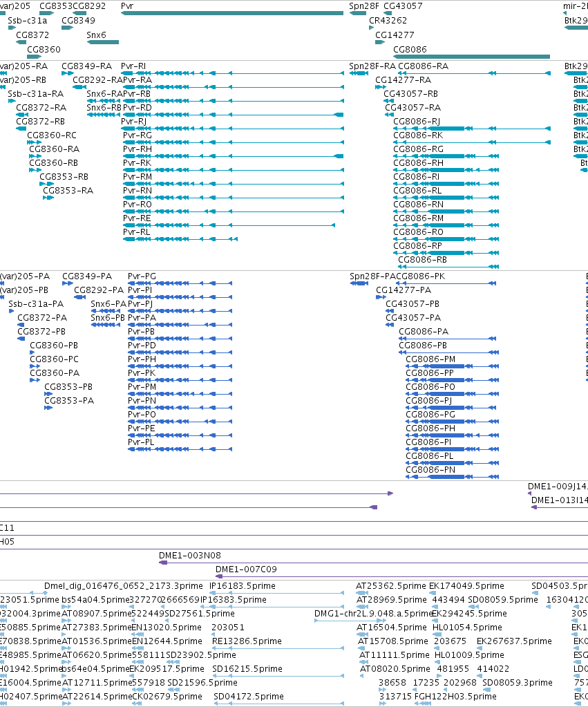588x707 pixels.
Task: Open EST SD08059.3prime
Action: pos(518,683)
